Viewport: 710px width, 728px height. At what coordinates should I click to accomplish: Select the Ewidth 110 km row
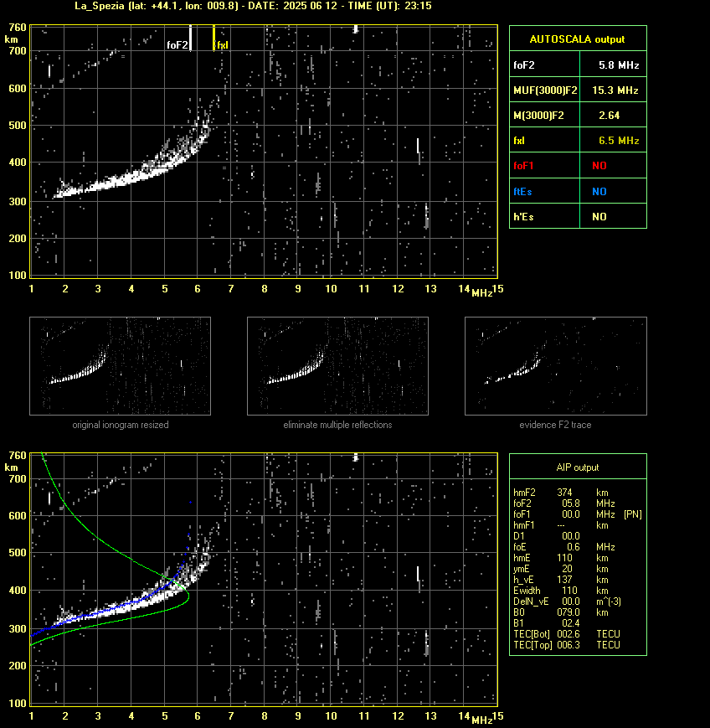[561, 591]
